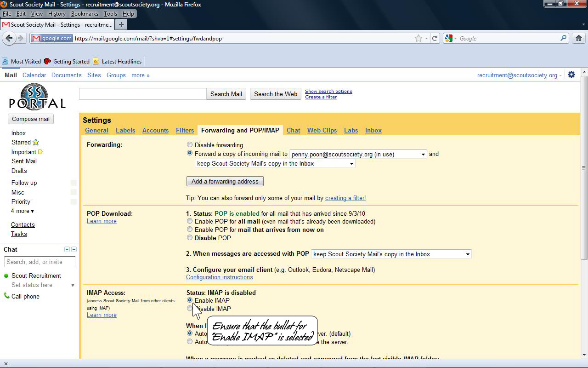Select Enable POP for all mail
The width and height of the screenshot is (588, 368).
click(190, 221)
